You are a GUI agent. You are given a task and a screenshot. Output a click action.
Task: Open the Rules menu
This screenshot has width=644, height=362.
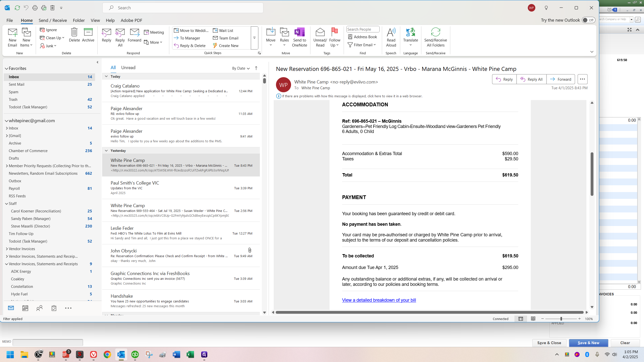click(x=284, y=37)
